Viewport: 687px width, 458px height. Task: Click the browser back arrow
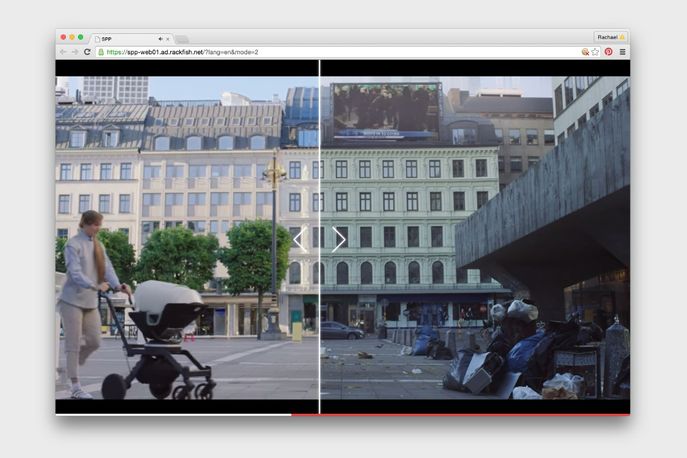[63, 51]
